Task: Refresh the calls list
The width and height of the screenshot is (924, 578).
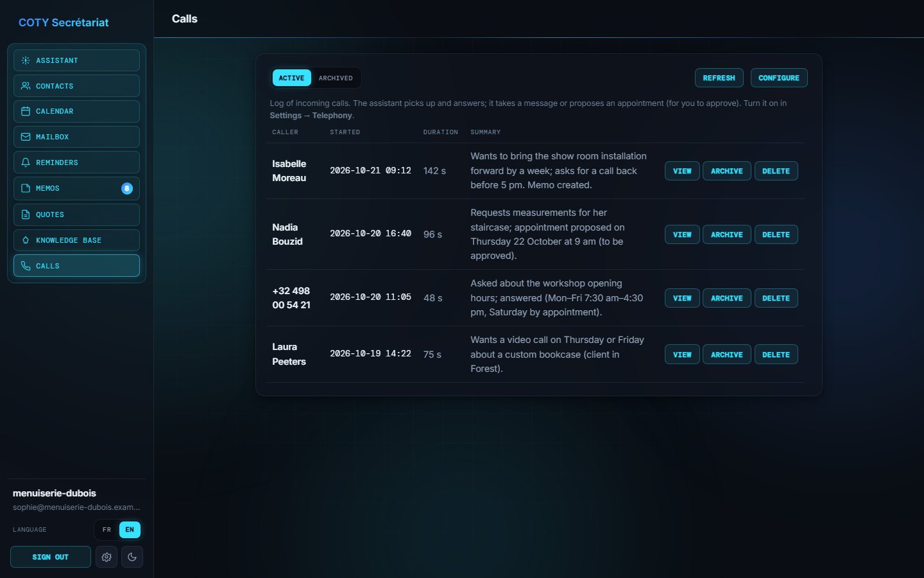Action: [x=719, y=78]
